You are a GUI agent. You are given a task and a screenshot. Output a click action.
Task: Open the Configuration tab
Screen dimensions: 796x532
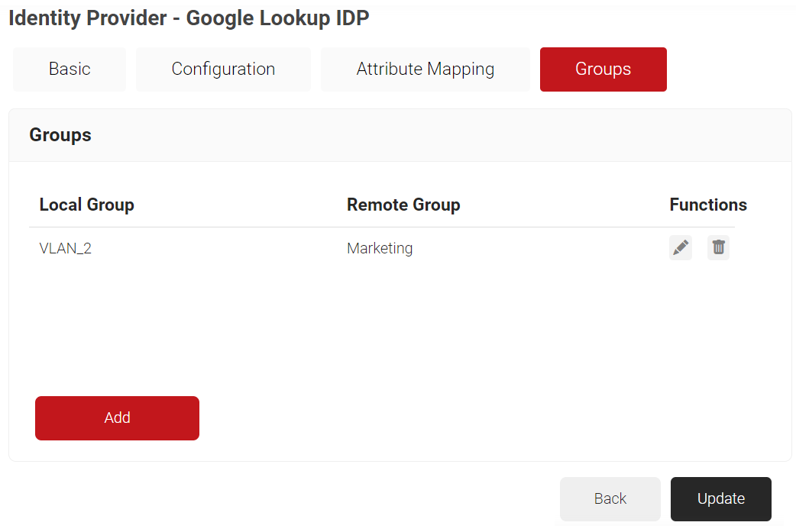[223, 69]
